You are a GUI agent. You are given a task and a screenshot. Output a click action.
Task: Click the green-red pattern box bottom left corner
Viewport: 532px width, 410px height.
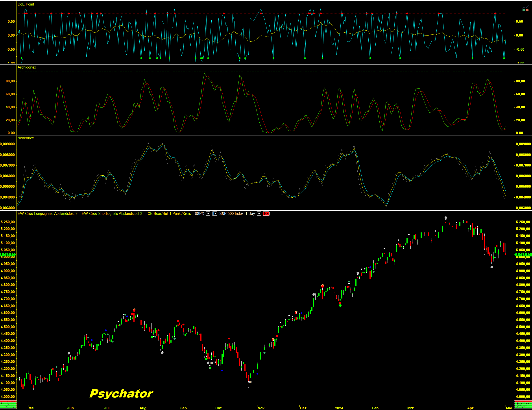click(x=8, y=404)
